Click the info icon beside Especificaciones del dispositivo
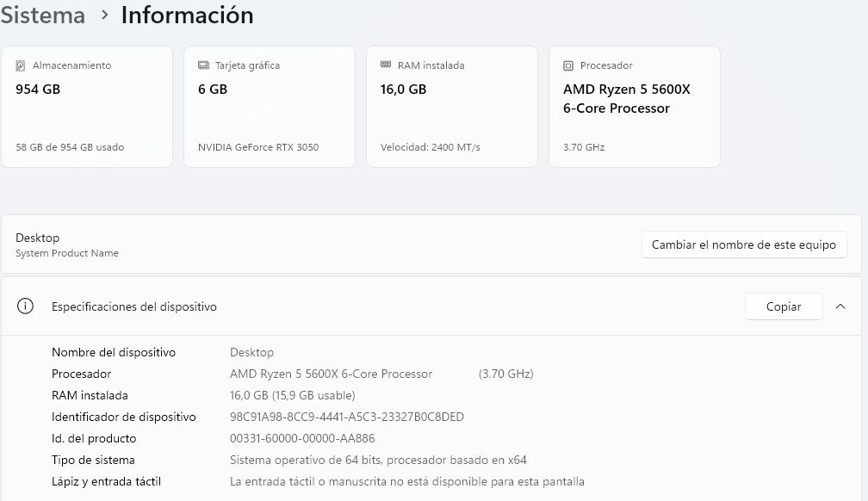This screenshot has width=868, height=501. pyautogui.click(x=25, y=306)
